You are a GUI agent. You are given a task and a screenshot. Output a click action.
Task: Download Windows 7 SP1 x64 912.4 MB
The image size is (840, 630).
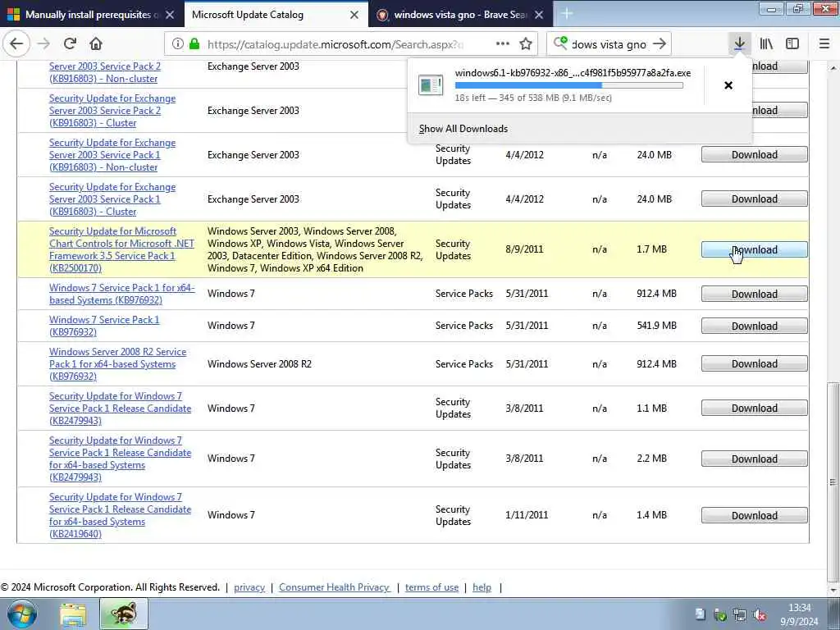click(755, 294)
